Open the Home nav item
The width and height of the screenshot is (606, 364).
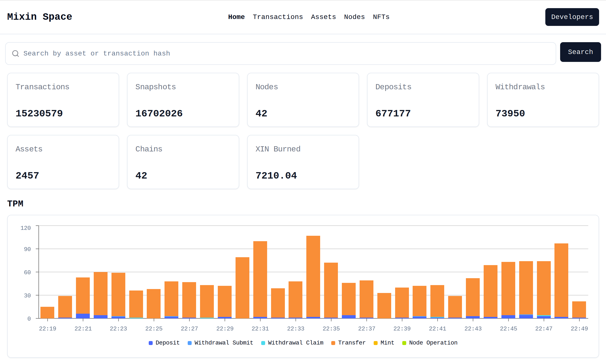tap(236, 17)
